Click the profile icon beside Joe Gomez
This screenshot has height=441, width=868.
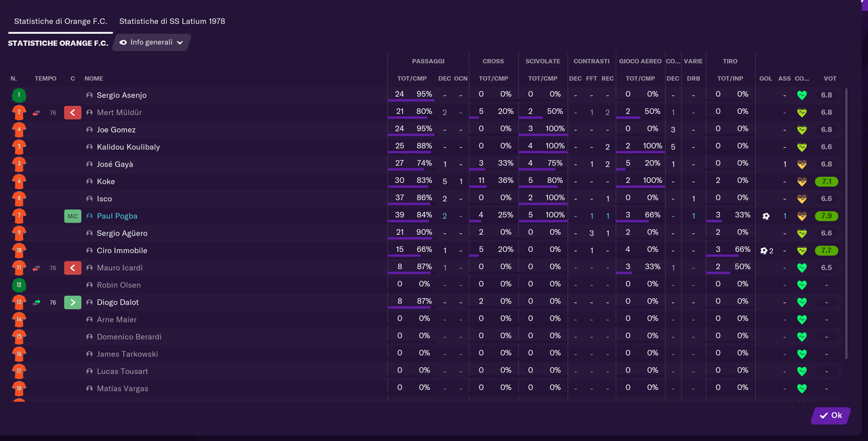[x=90, y=130]
